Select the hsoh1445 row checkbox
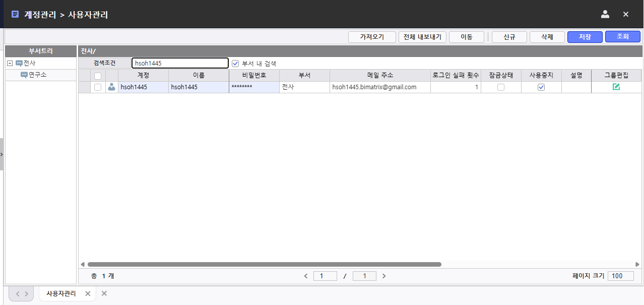Image resolution: width=644 pixels, height=305 pixels. [x=98, y=87]
